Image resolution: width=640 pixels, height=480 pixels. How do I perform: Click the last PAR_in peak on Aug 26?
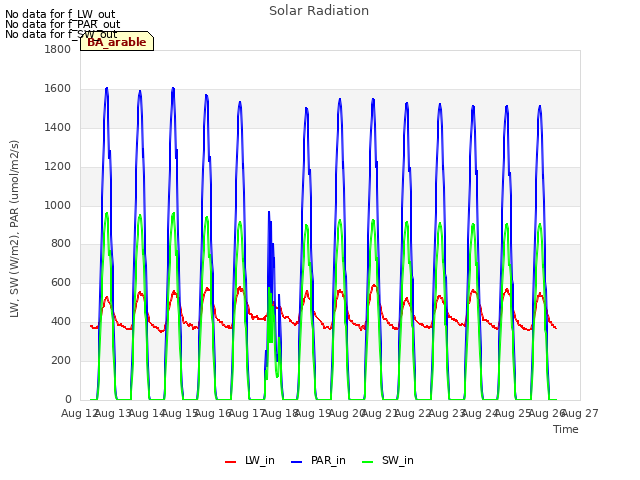click(540, 107)
